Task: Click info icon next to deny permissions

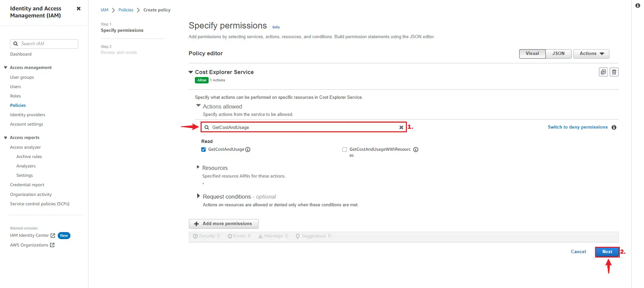Action: pos(614,127)
